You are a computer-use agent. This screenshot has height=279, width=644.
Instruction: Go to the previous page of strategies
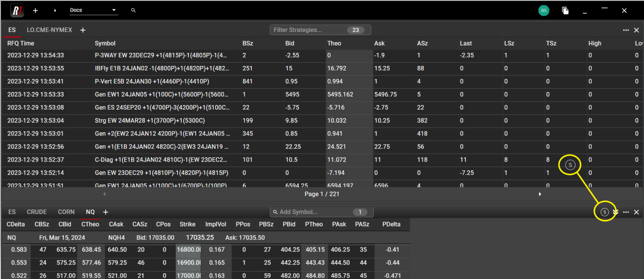[x=104, y=194]
